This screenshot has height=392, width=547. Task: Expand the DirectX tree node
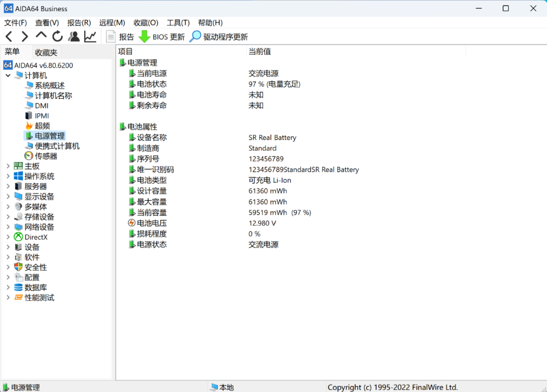click(x=8, y=237)
